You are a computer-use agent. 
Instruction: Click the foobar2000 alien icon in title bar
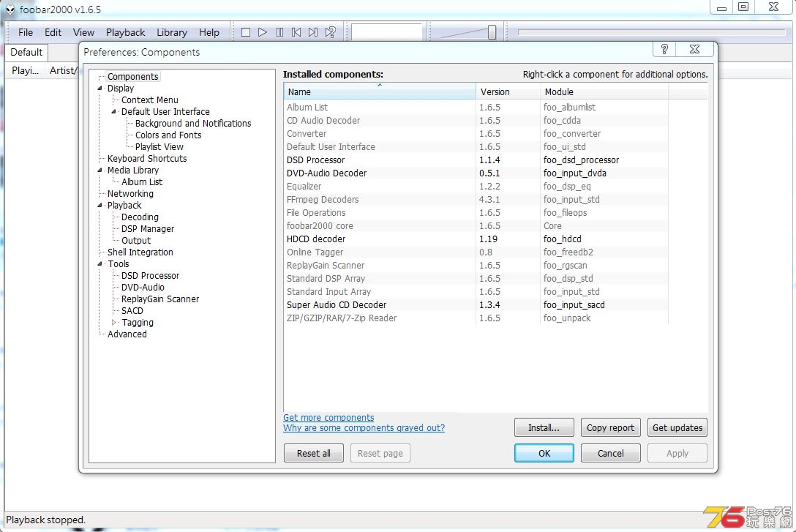(x=10, y=9)
